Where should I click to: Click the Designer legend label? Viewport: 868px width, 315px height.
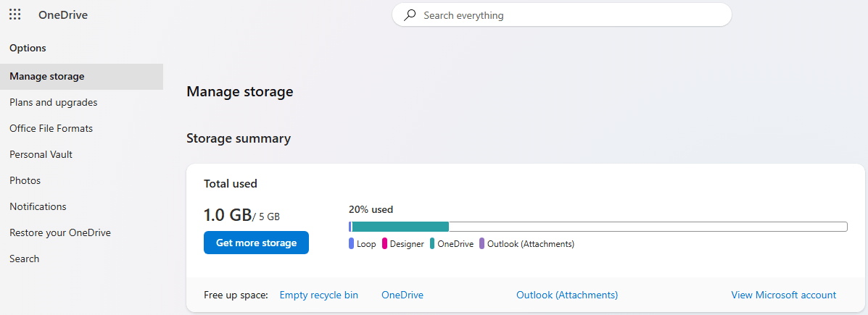(407, 244)
